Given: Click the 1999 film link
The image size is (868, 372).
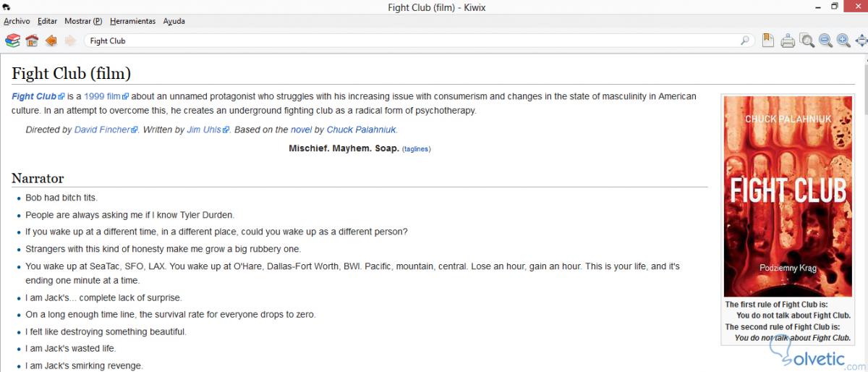Looking at the screenshot, I should pyautogui.click(x=102, y=97).
